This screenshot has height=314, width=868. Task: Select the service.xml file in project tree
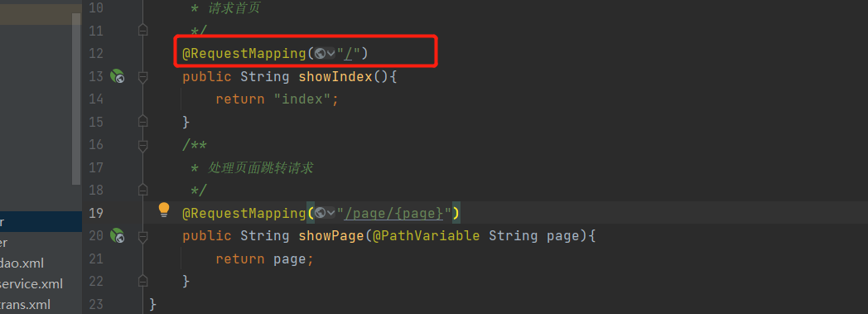[x=31, y=284]
